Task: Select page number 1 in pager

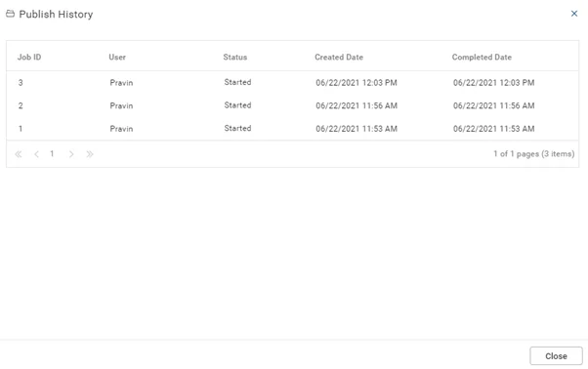Action: 52,153
